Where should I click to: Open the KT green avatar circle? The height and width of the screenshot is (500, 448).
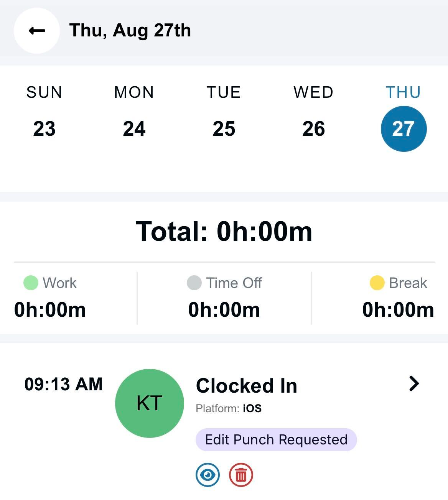click(x=150, y=403)
